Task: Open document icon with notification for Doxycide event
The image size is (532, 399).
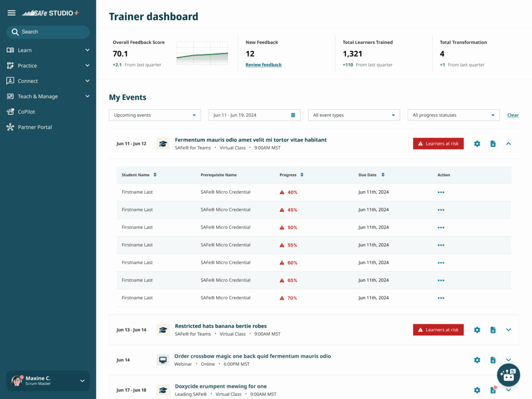Action: [493, 390]
